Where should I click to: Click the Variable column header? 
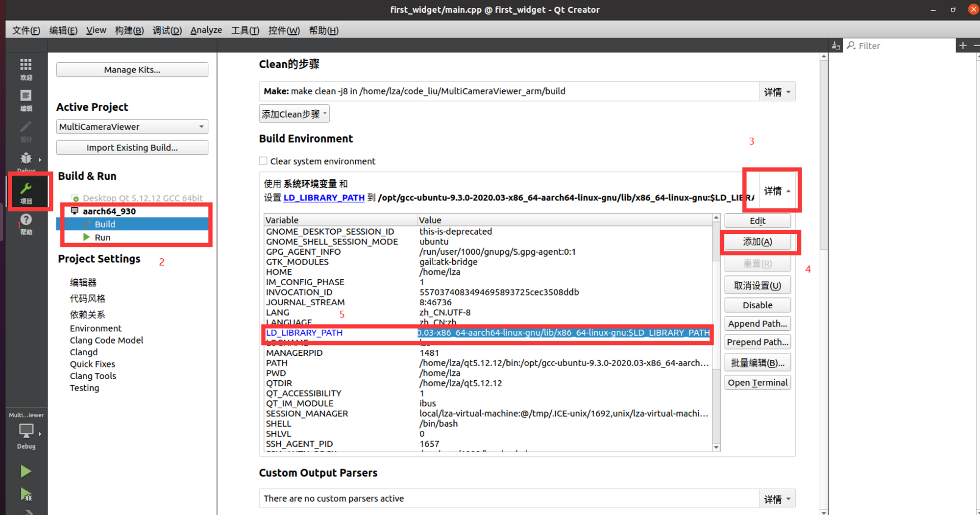341,220
